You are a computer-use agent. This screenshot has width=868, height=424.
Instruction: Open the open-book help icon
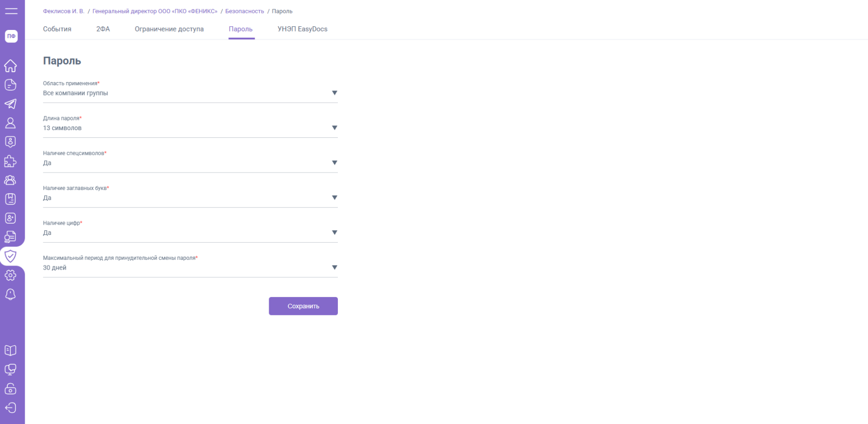coord(10,351)
